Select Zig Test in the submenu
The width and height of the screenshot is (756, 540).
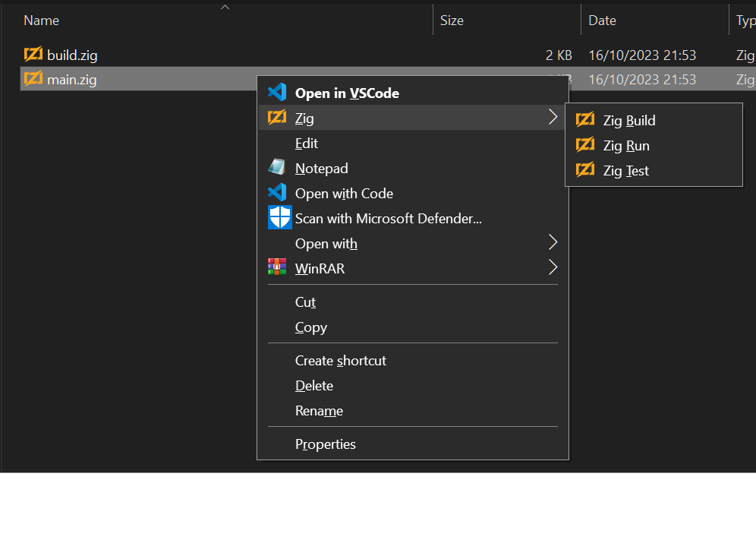click(x=654, y=170)
